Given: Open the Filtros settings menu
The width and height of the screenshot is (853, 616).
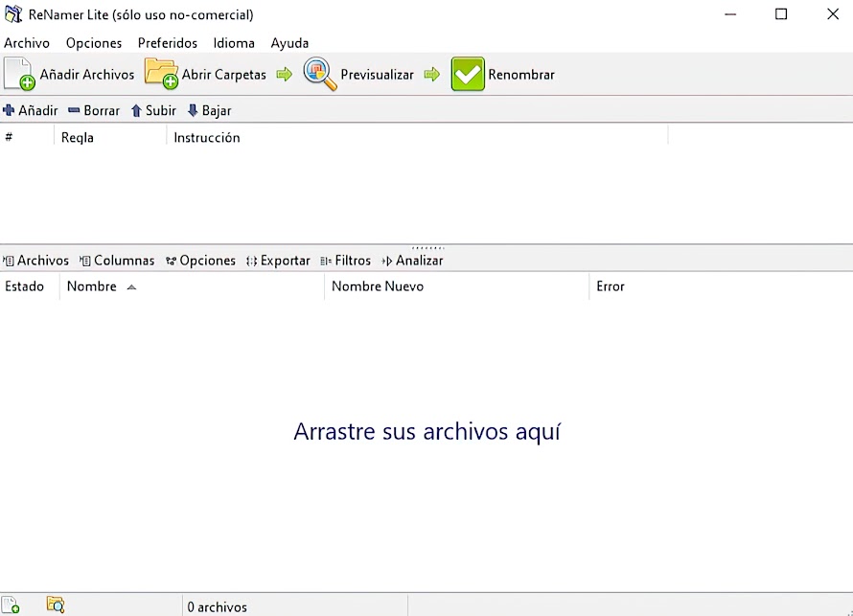Looking at the screenshot, I should [345, 261].
